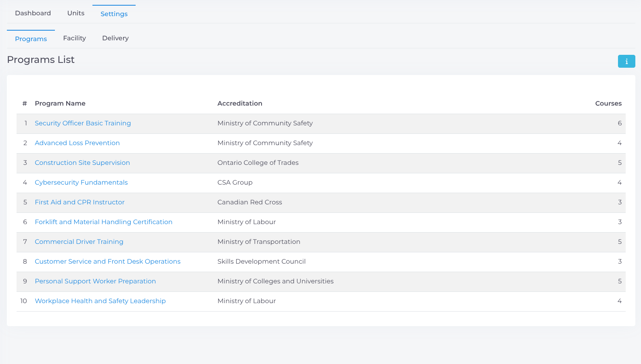Screen dimensions: 641x364
Task: Open First Aid and CPR Instructor
Action: (80, 202)
